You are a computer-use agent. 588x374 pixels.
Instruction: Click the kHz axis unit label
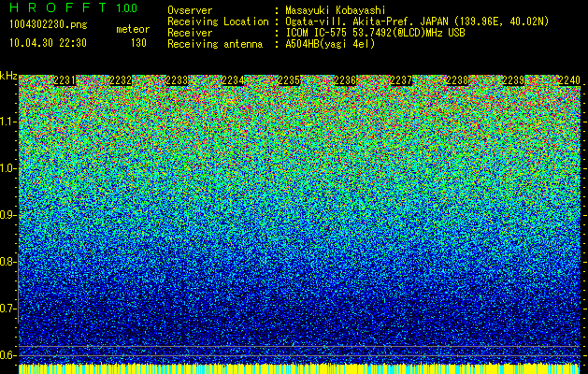pos(8,76)
